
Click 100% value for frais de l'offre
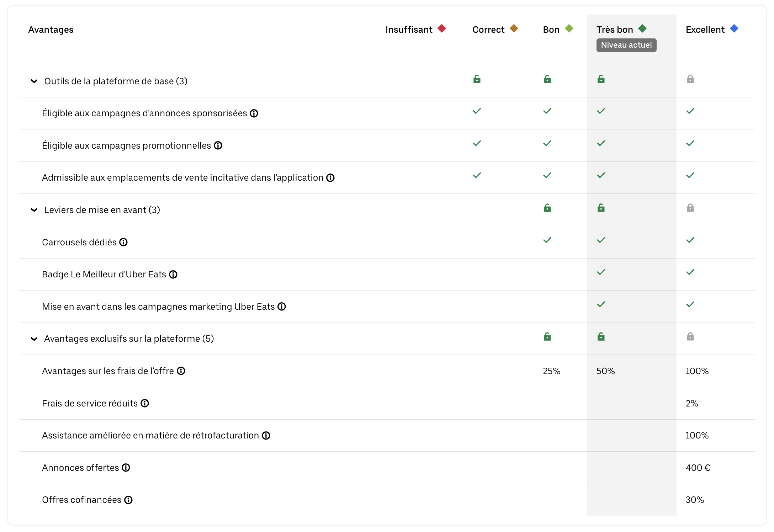(697, 371)
